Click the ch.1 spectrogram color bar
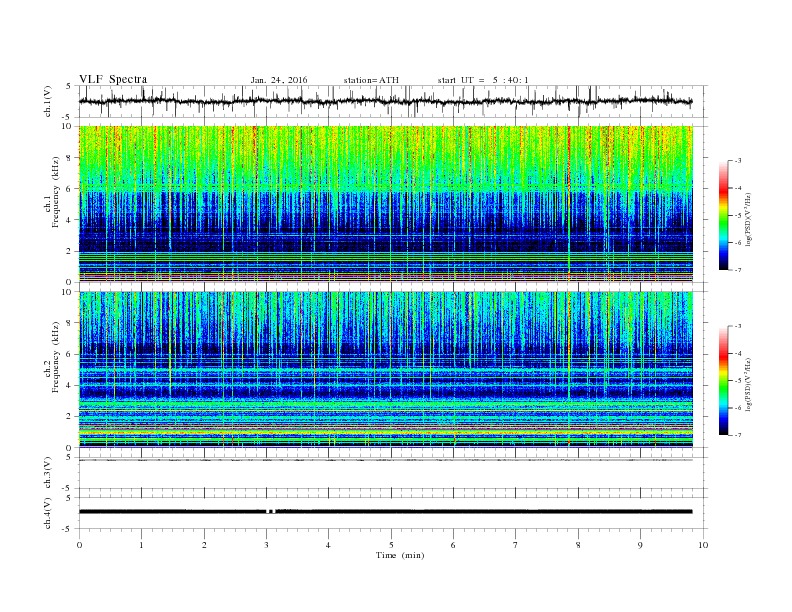Image resolution: width=792 pixels, height=612 pixels. [x=723, y=215]
